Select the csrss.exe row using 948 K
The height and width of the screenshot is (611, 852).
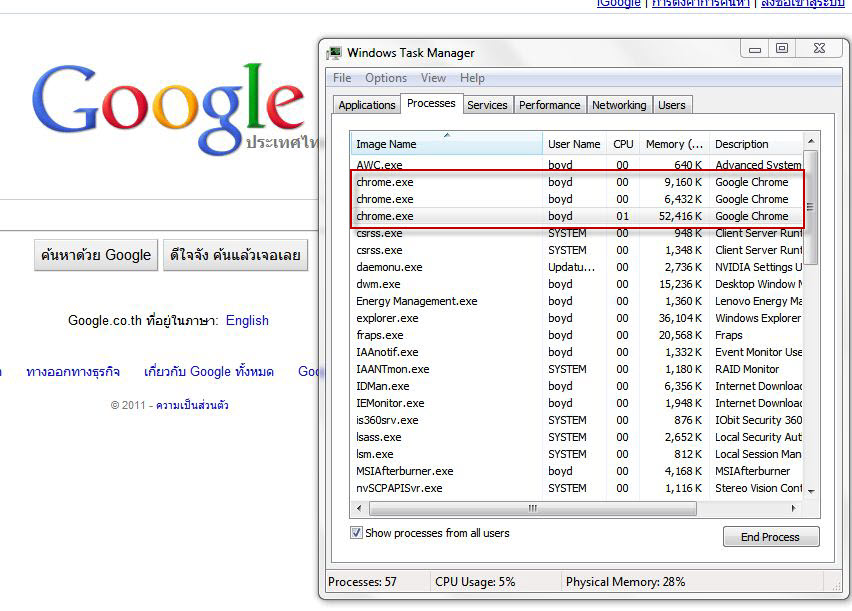tap(577, 233)
